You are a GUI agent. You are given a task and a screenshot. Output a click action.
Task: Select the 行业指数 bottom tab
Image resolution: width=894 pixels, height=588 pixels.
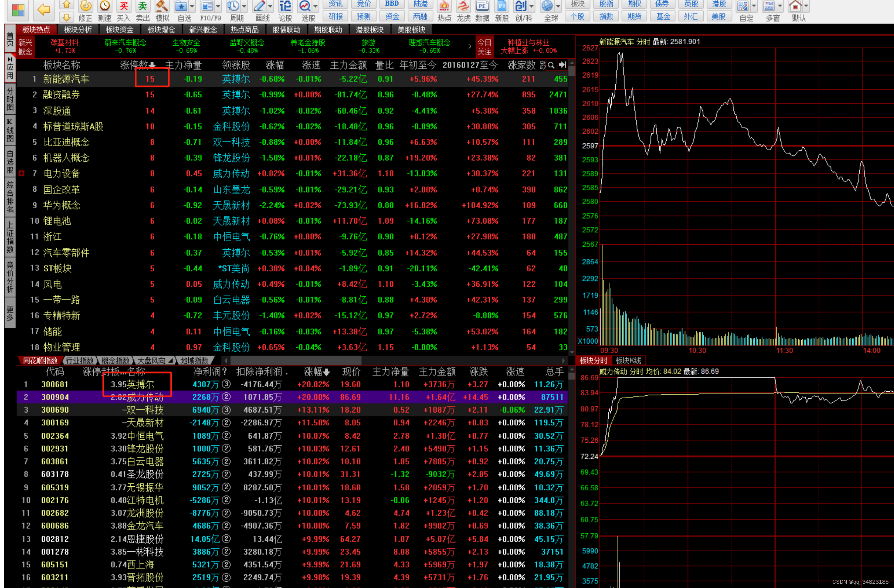(x=80, y=361)
